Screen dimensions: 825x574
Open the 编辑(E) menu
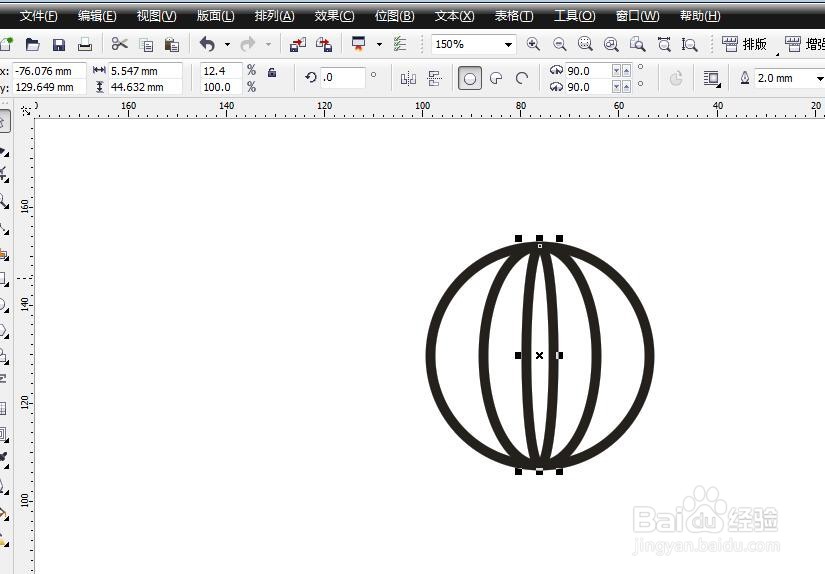(97, 16)
